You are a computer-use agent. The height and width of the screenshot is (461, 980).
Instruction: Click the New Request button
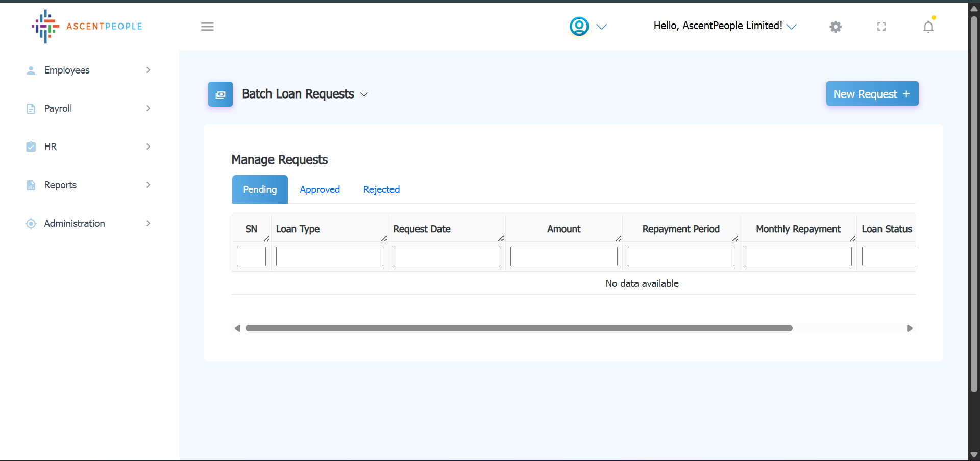tap(872, 94)
